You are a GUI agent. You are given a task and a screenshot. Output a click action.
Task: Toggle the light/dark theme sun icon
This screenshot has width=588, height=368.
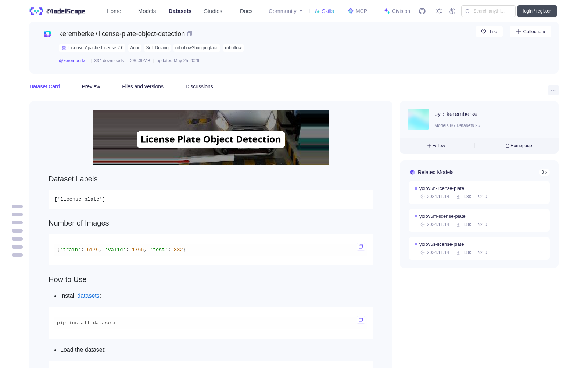439,11
